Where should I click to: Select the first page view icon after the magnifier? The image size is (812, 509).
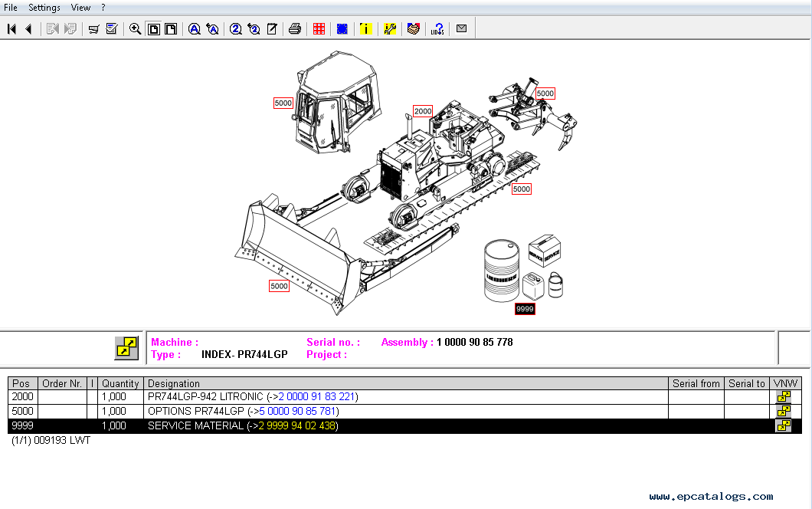pos(154,29)
